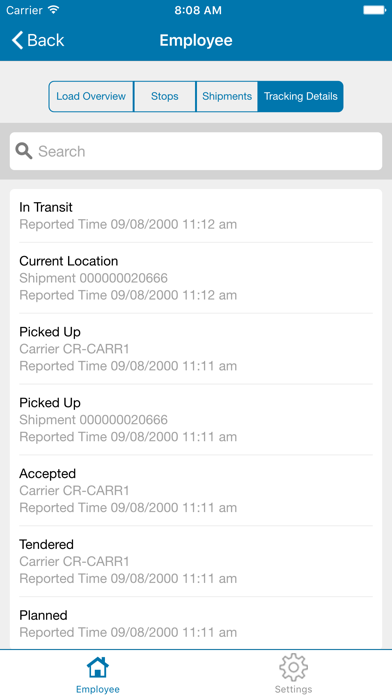Open the Stops tab
Viewport: 392px width, 696px height.
[165, 96]
